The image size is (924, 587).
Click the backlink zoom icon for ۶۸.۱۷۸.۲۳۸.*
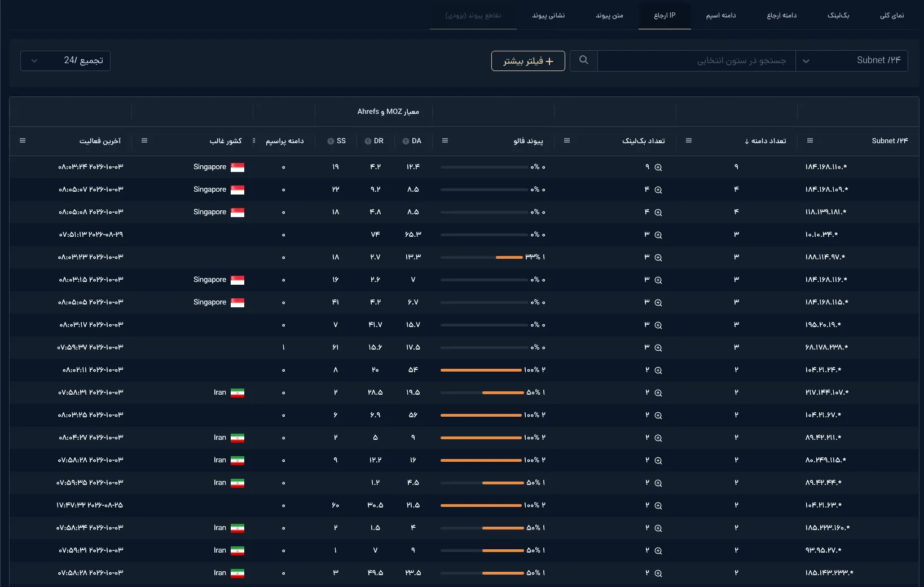658,348
